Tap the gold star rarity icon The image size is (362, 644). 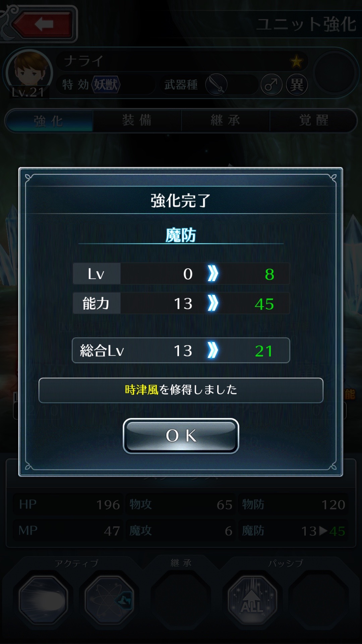tap(296, 61)
